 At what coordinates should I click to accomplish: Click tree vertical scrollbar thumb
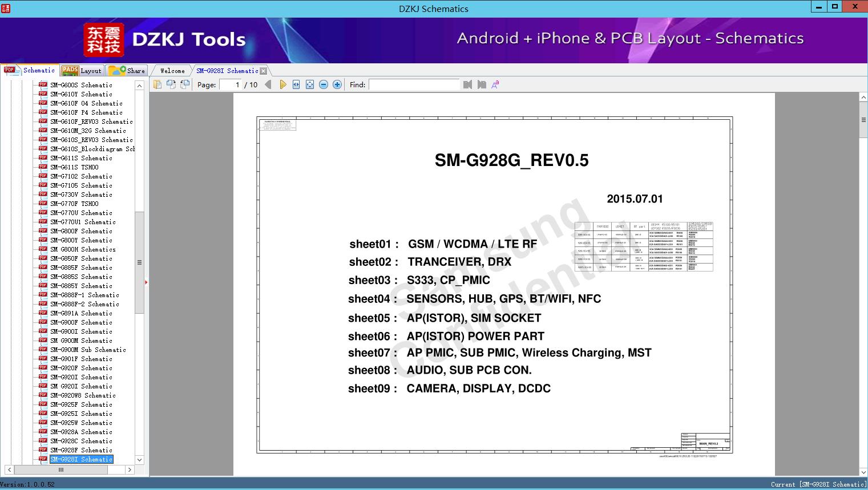pos(139,262)
